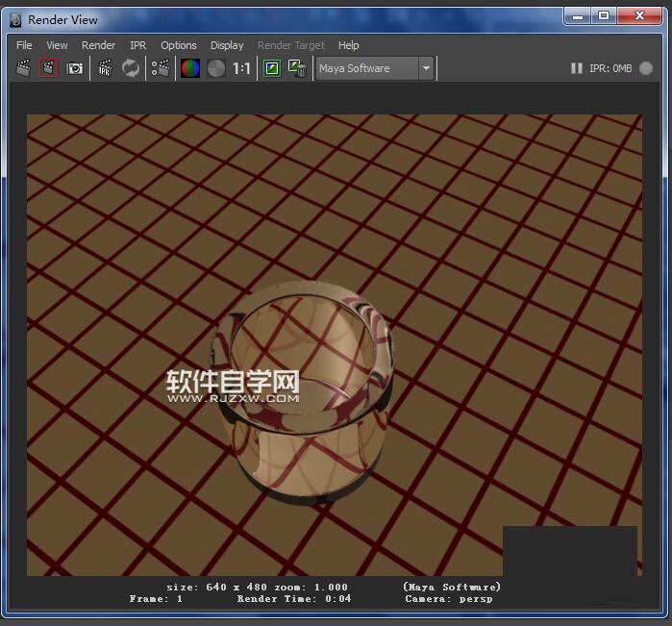
Task: Open Render Settings clapperboard icon
Action: point(161,68)
